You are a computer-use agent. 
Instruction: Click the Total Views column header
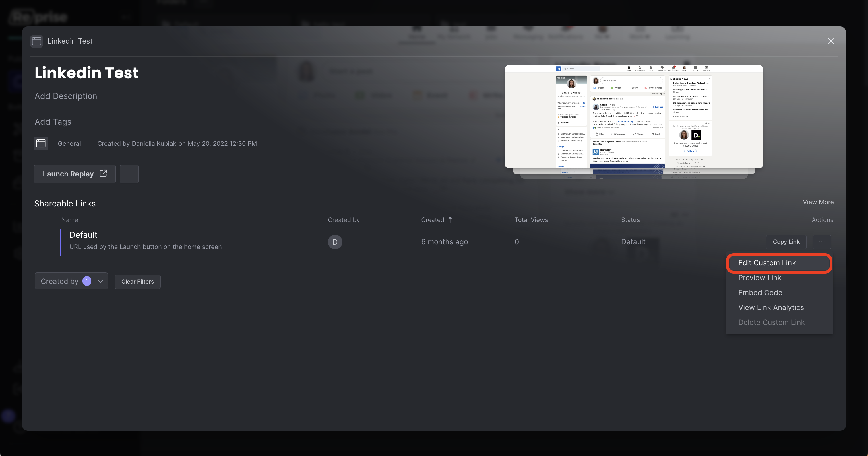coord(531,220)
